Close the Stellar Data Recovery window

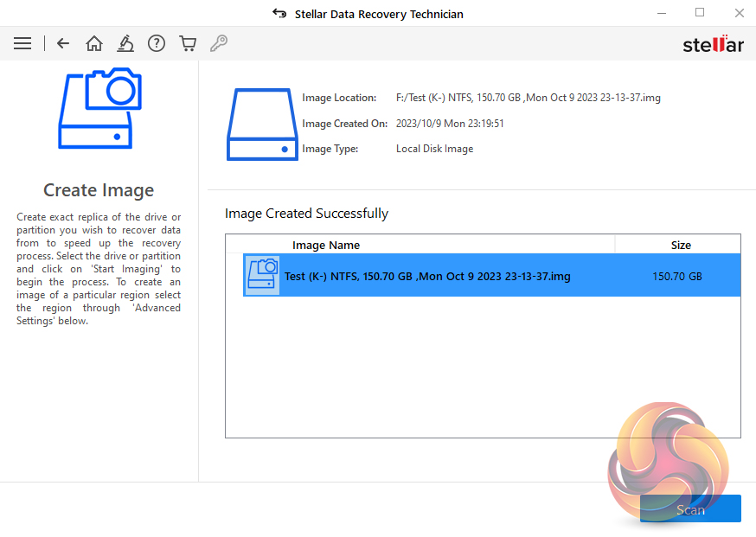739,14
